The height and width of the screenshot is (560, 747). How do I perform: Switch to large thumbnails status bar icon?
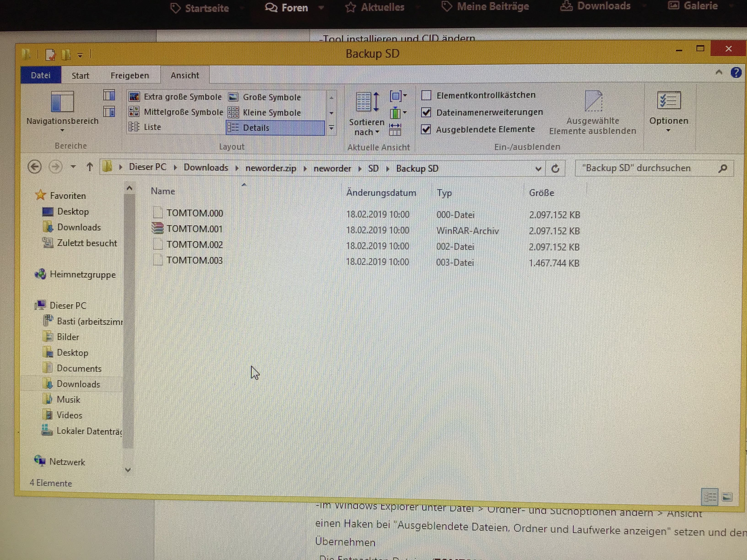click(x=727, y=497)
